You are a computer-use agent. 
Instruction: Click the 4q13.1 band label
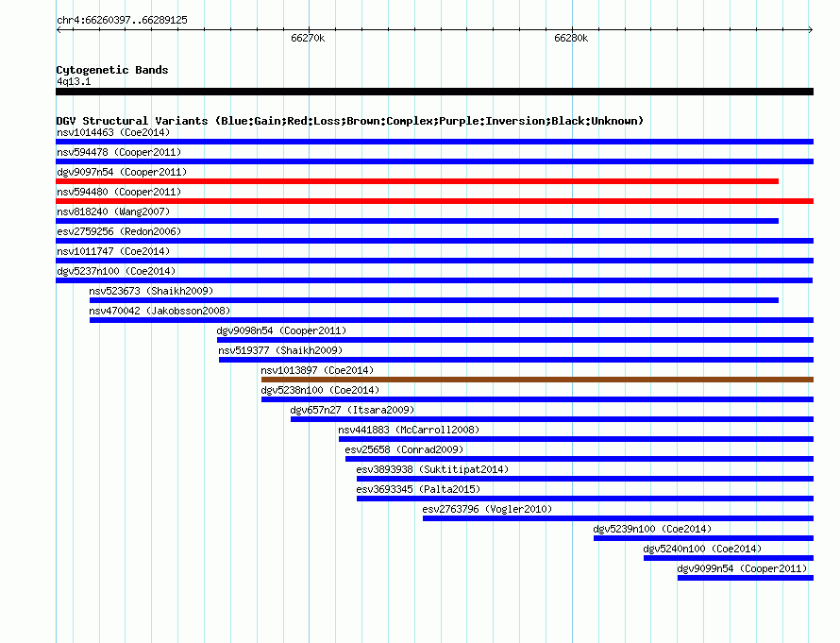(74, 81)
